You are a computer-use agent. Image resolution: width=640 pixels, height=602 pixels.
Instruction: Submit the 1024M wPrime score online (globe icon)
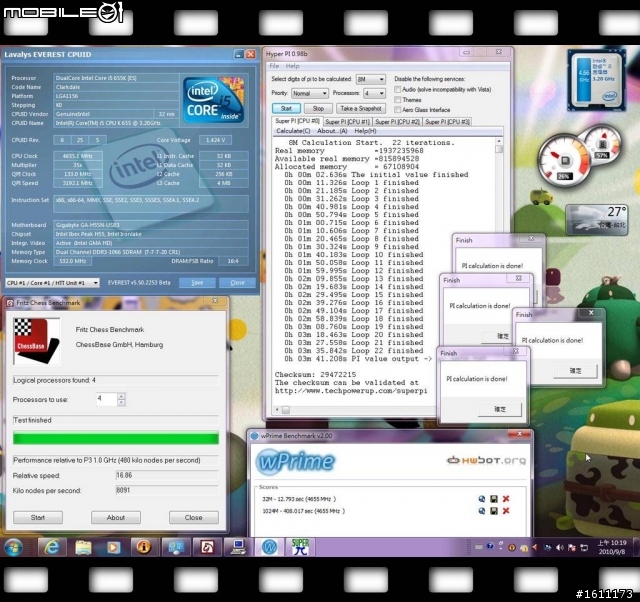pyautogui.click(x=482, y=511)
